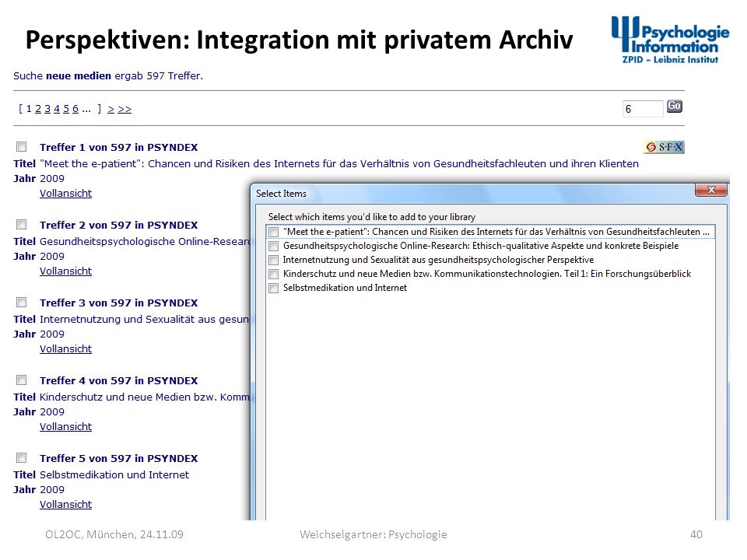This screenshot has width=747, height=560.
Task: Open Vollansicht for Treffer 1
Action: click(65, 194)
